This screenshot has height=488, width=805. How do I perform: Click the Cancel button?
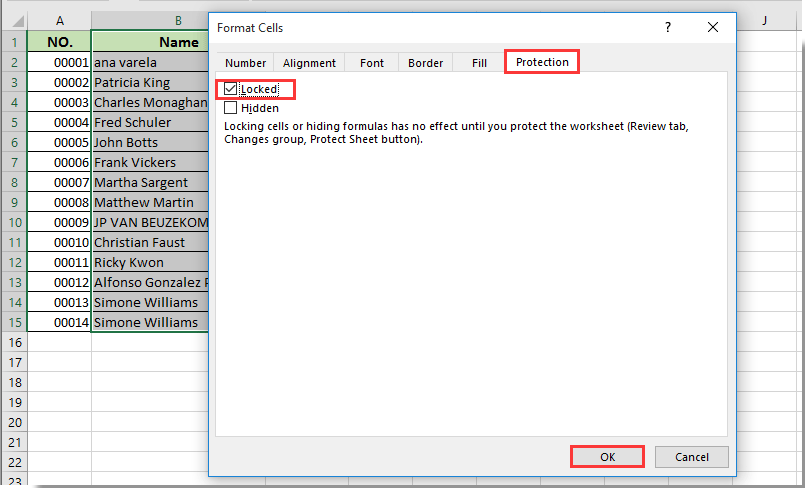pos(691,457)
